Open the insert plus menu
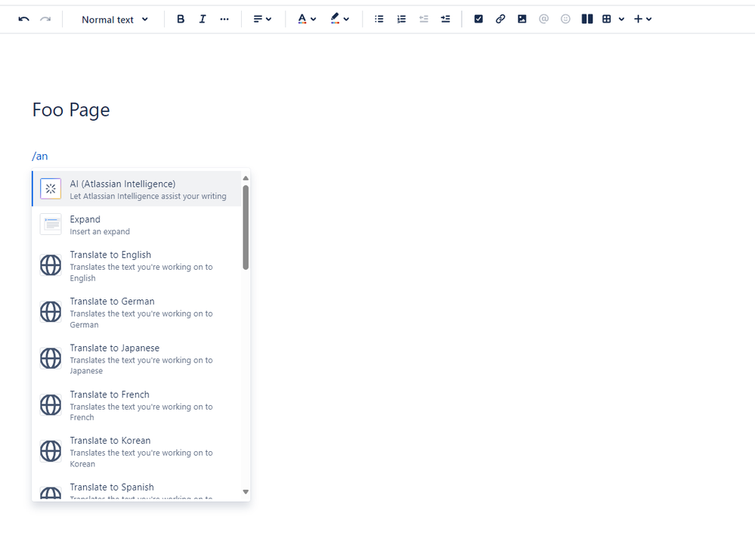Image resolution: width=755 pixels, height=560 pixels. click(642, 19)
